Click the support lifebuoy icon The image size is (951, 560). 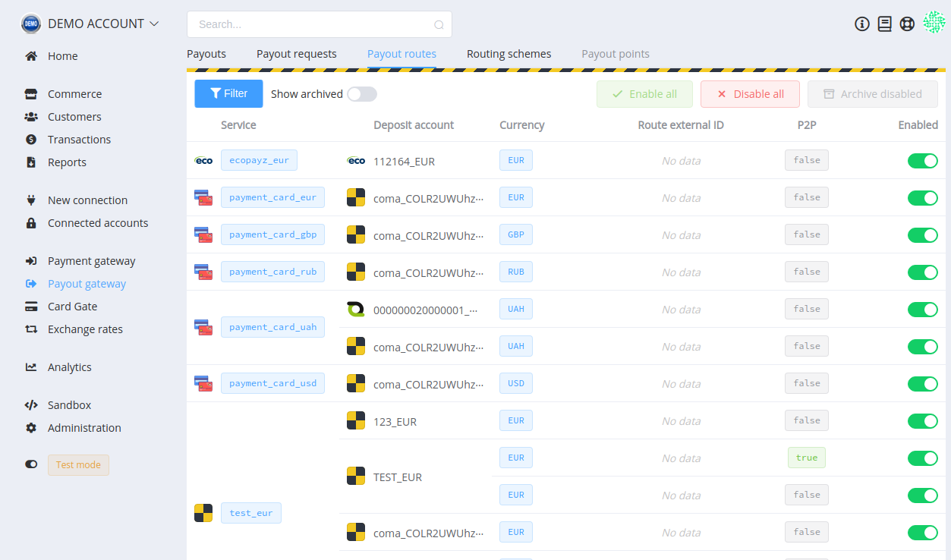[907, 24]
